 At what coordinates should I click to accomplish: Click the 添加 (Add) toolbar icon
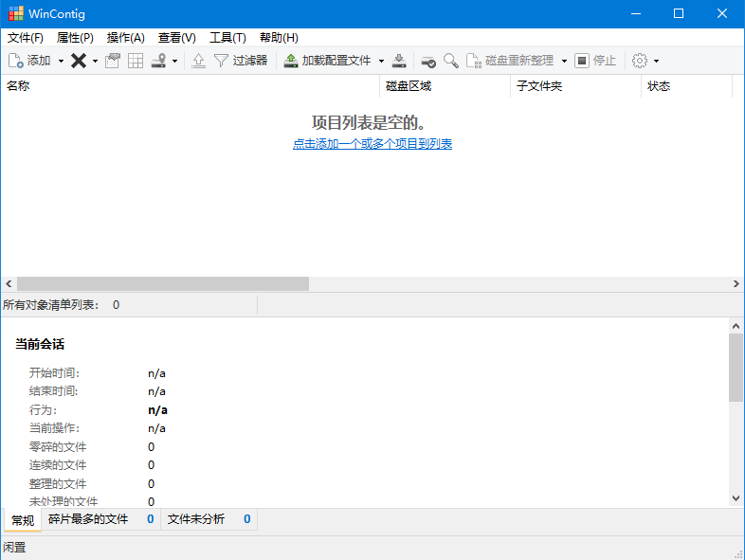pos(16,61)
